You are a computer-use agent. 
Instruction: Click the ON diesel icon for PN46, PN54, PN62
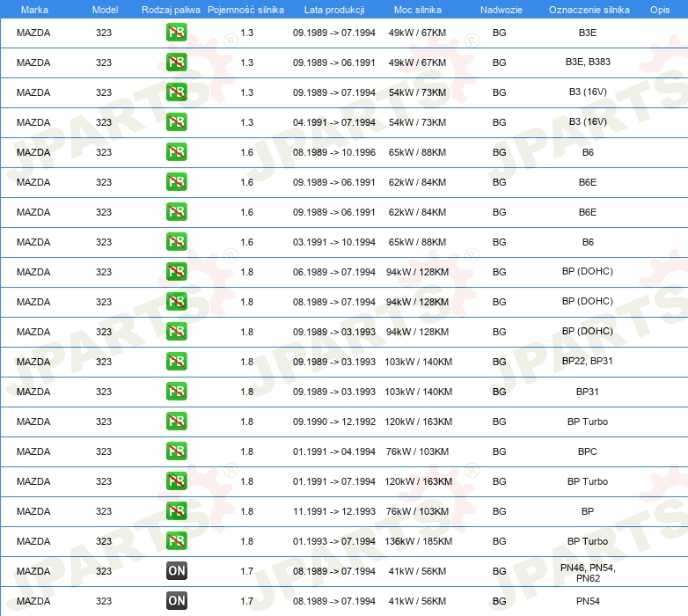[x=176, y=571]
